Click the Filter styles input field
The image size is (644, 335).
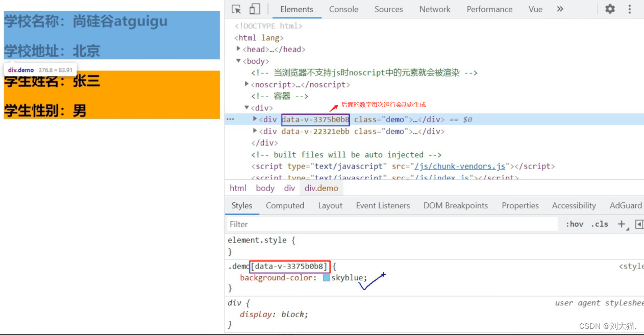click(x=392, y=224)
